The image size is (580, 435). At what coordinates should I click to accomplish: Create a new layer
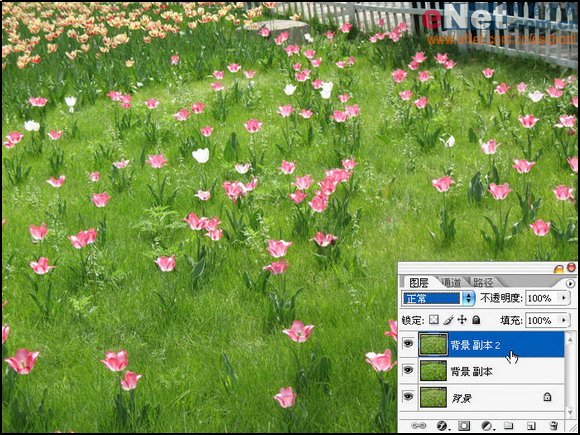(531, 426)
